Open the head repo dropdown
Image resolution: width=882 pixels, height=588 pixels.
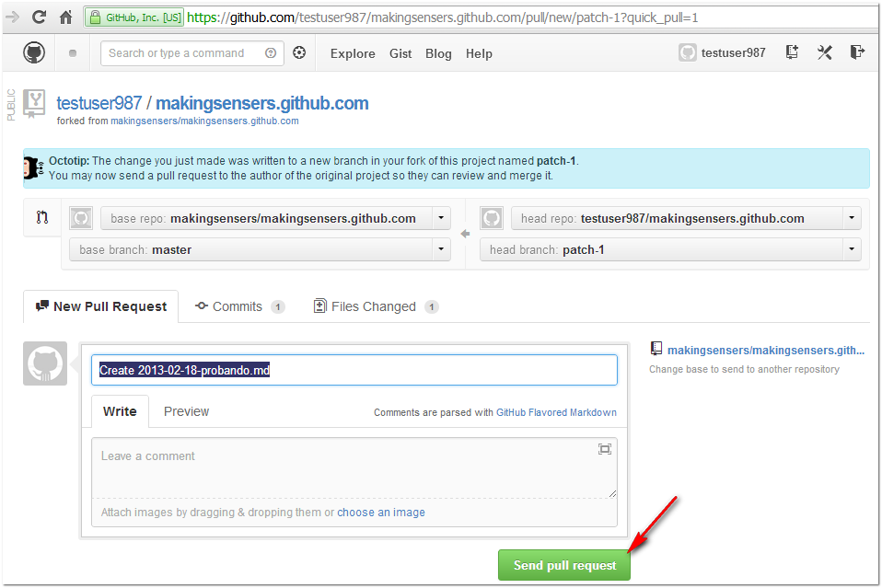pos(686,218)
